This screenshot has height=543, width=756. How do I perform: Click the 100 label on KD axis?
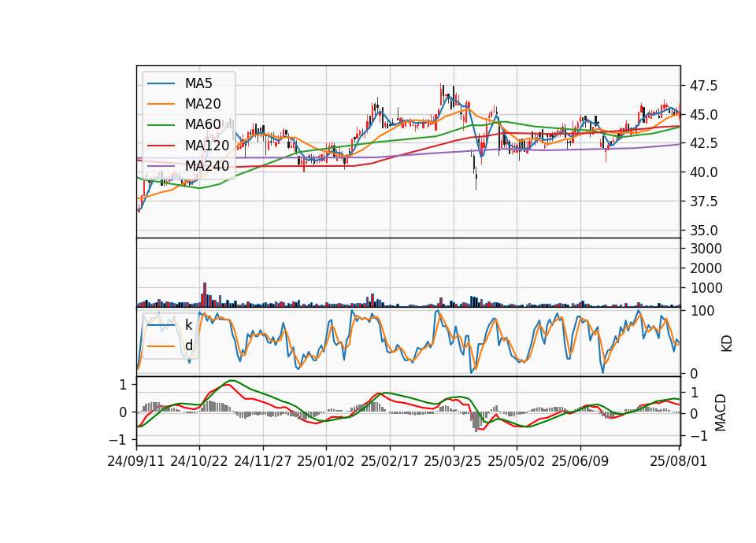click(702, 311)
